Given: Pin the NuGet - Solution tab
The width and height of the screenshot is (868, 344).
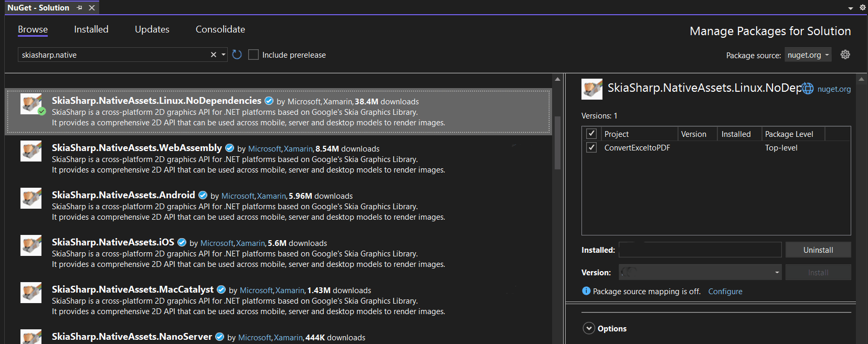Looking at the screenshot, I should 79,8.
